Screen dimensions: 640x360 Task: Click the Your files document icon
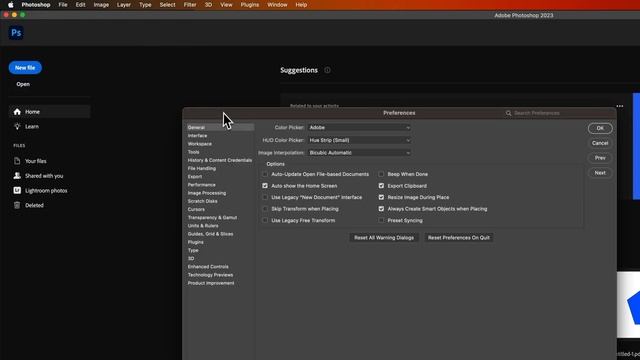point(17,161)
